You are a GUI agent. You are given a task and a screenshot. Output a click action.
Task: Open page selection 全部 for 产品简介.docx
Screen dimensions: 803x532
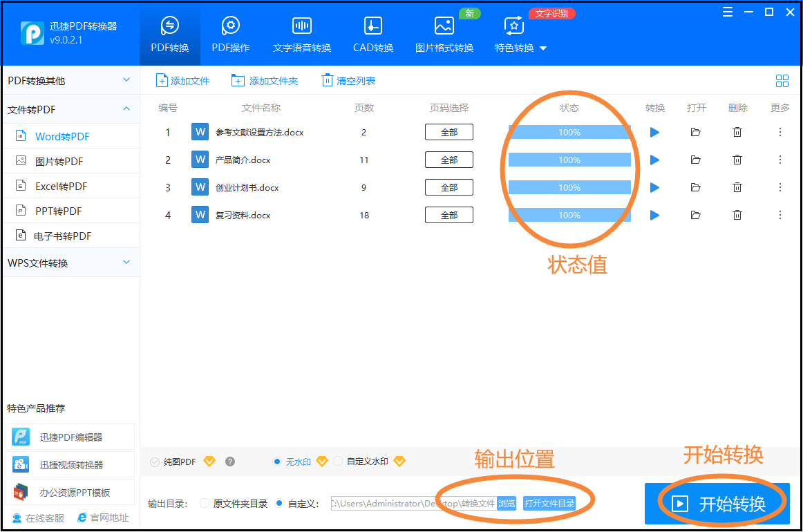[x=449, y=160]
